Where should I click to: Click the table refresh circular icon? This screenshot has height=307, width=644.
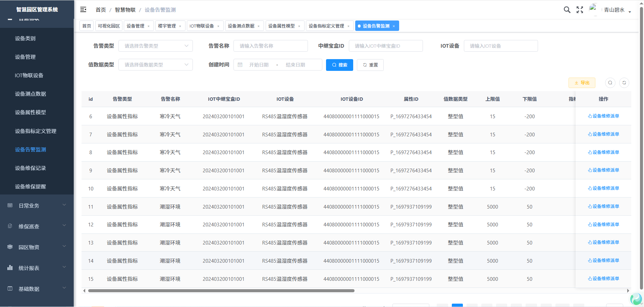(x=624, y=83)
